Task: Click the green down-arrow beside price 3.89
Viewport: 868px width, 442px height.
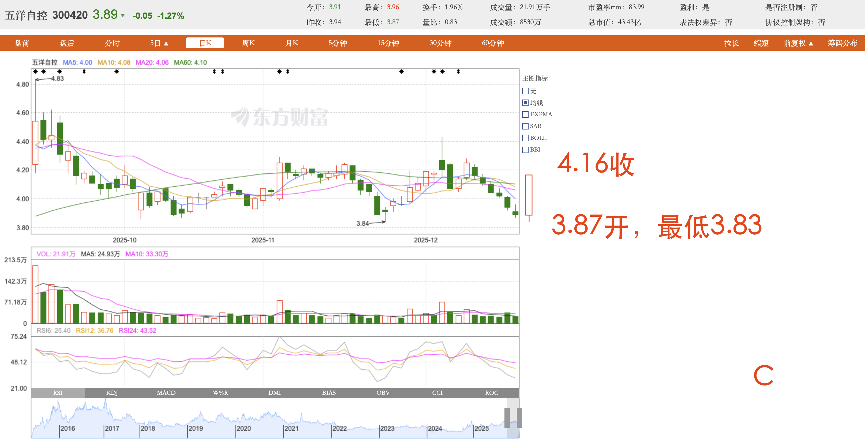Action: (123, 16)
